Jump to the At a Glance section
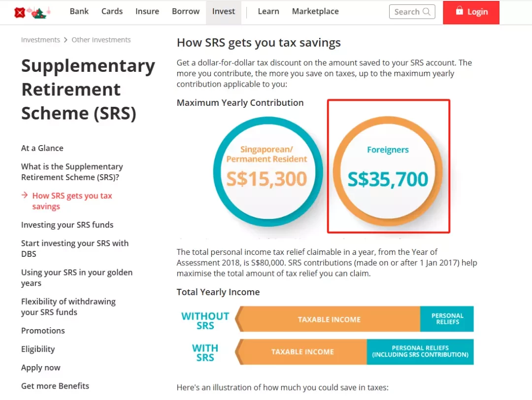 (x=42, y=148)
